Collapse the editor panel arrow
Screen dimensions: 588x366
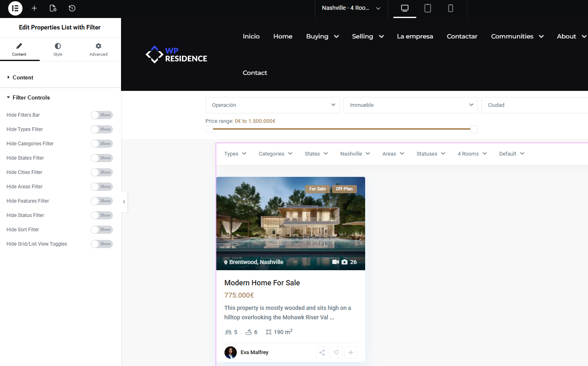click(124, 202)
